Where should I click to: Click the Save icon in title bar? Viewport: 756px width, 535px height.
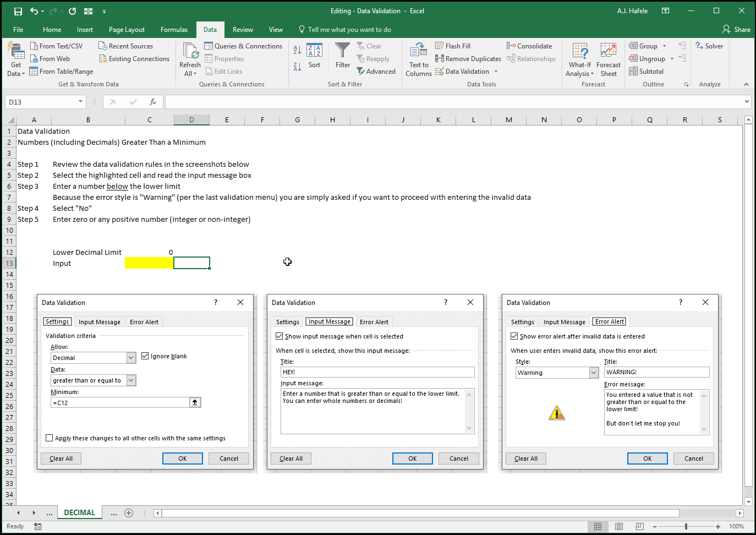[x=18, y=11]
